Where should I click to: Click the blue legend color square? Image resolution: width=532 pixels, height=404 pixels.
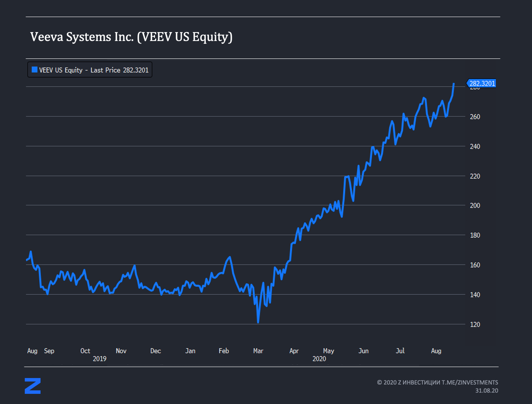34,70
